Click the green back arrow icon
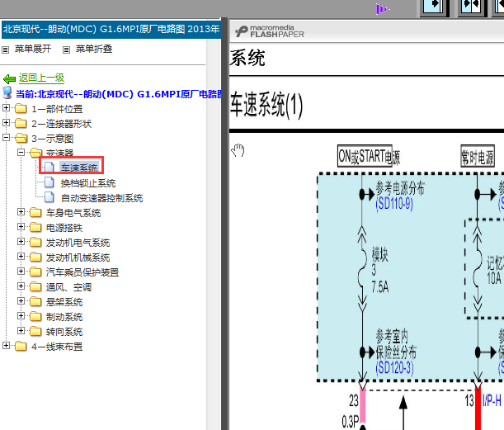 coord(9,78)
